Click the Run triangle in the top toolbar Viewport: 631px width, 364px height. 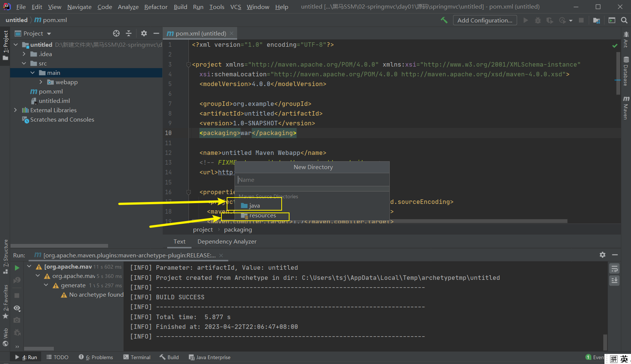(526, 20)
